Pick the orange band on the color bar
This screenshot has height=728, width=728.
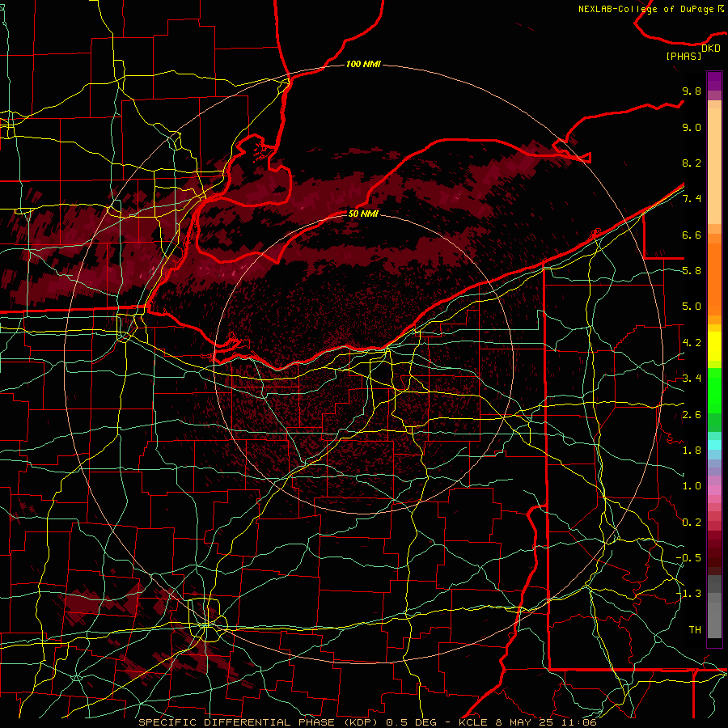(x=714, y=278)
